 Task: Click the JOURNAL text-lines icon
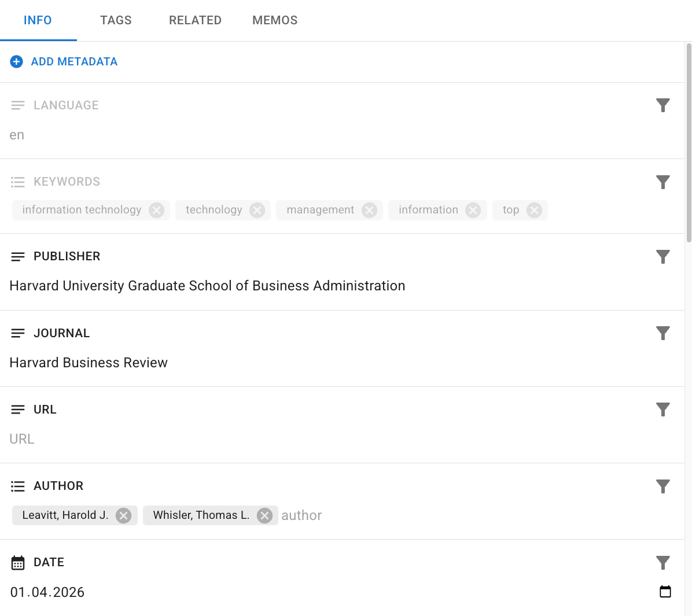point(18,333)
